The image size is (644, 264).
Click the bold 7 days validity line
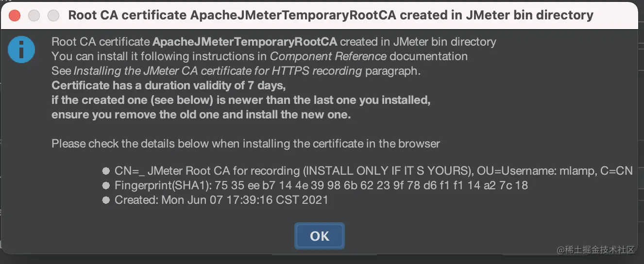(169, 86)
